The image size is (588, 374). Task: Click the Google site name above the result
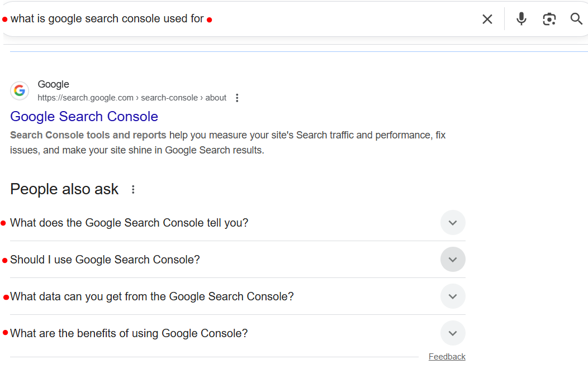pos(53,84)
